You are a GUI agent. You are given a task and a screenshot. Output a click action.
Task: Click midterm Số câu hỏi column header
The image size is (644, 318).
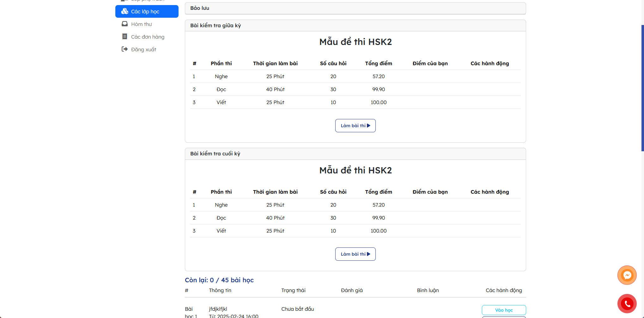point(333,64)
